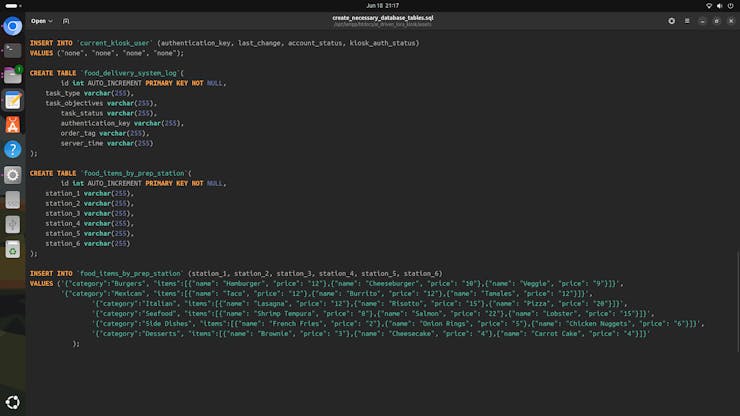Launch Terminal from the dock

point(12,50)
